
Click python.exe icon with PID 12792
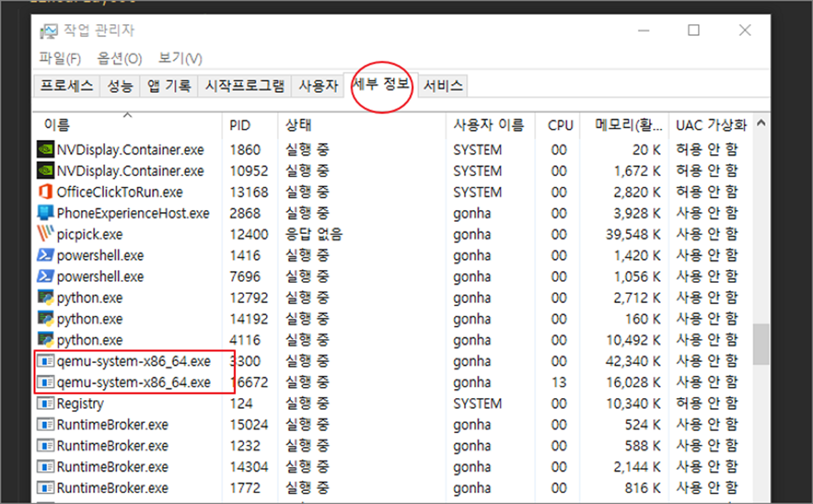pyautogui.click(x=45, y=298)
